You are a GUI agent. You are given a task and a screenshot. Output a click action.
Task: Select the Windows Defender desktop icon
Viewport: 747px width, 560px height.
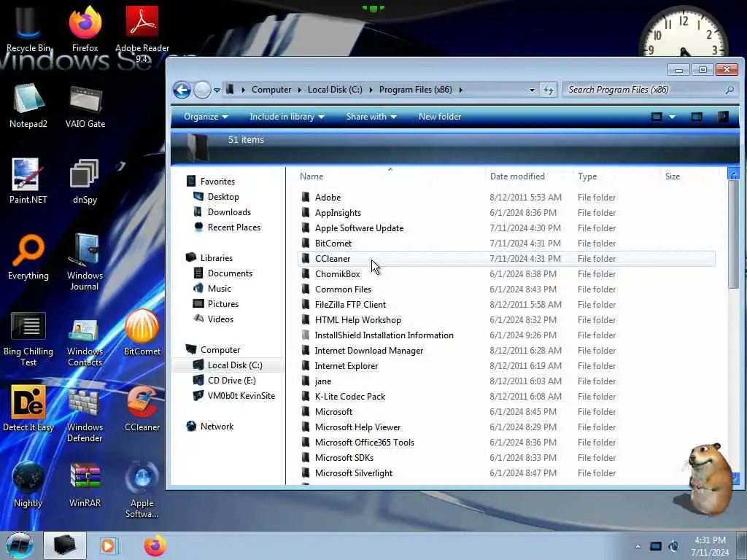(x=85, y=414)
